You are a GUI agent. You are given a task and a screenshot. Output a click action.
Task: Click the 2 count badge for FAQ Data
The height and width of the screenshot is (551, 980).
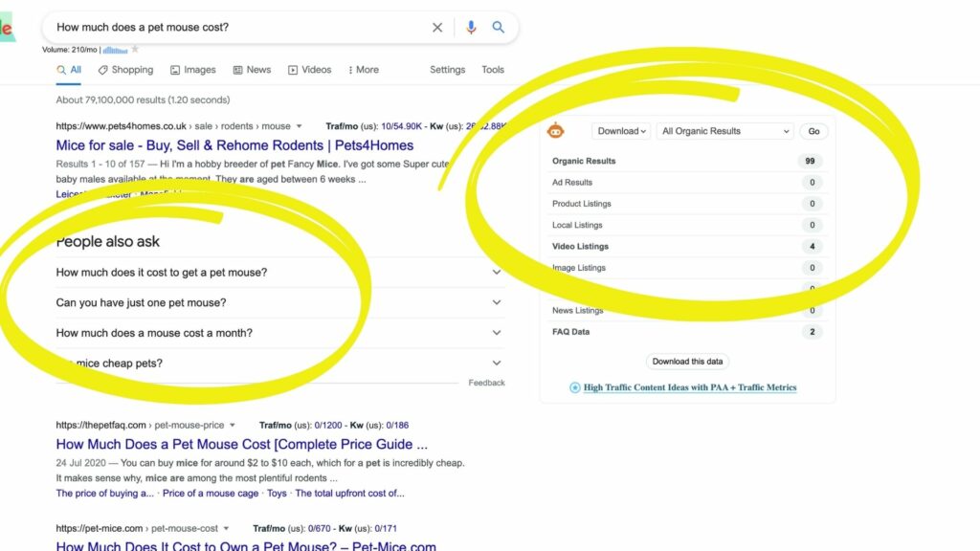pyautogui.click(x=813, y=332)
